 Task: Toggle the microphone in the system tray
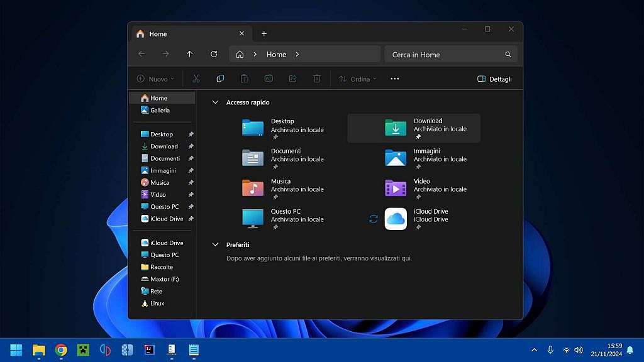(551, 350)
